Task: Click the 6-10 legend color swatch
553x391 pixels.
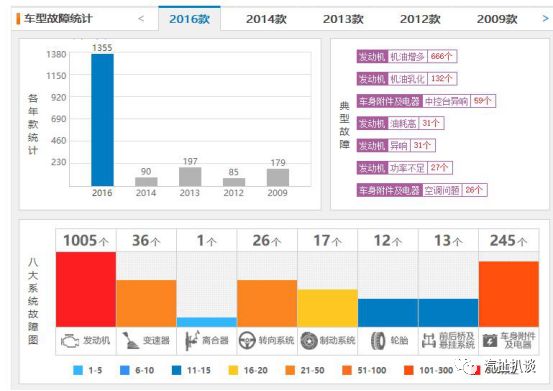Action: coord(125,370)
